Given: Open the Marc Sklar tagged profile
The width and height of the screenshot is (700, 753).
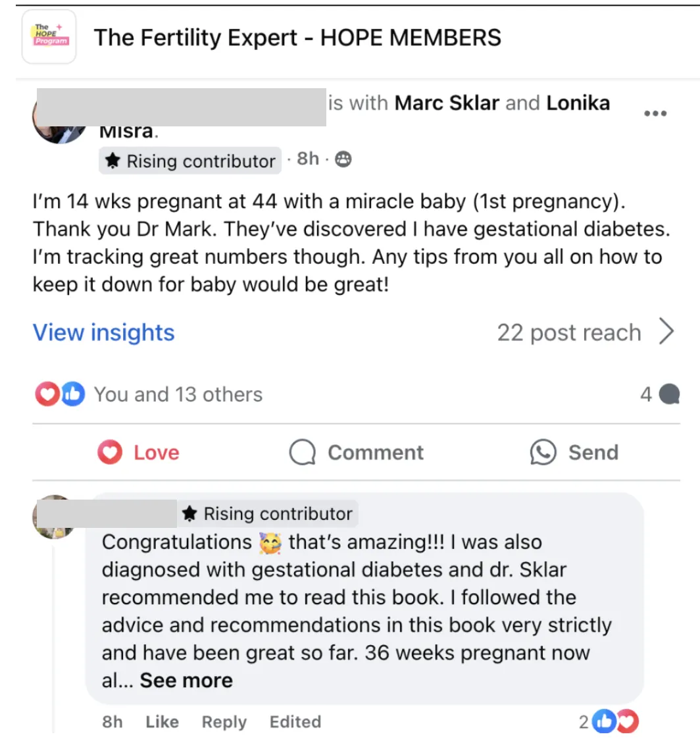Looking at the screenshot, I should [x=447, y=103].
